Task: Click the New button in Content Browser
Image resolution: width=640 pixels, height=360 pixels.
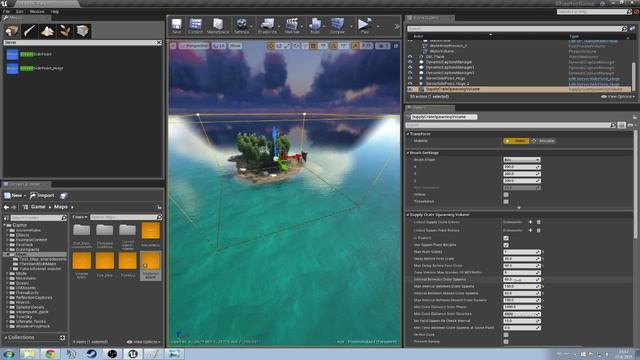Action: [15, 196]
